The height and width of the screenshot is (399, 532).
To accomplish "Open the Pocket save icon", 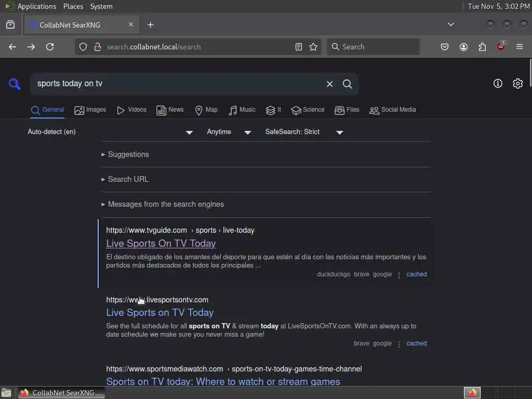I will point(445,47).
